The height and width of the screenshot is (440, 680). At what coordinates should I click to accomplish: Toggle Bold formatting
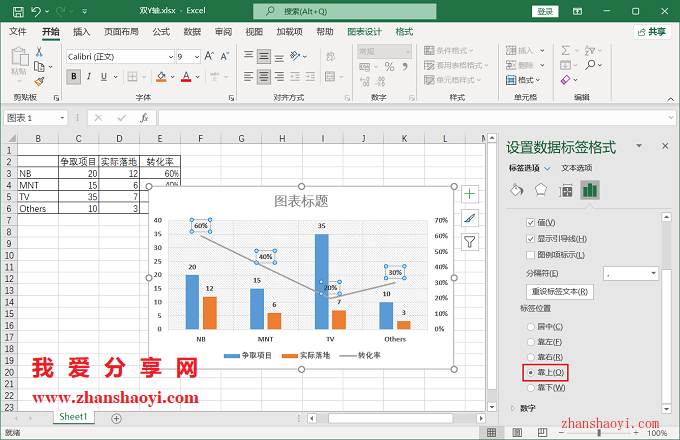(x=74, y=77)
